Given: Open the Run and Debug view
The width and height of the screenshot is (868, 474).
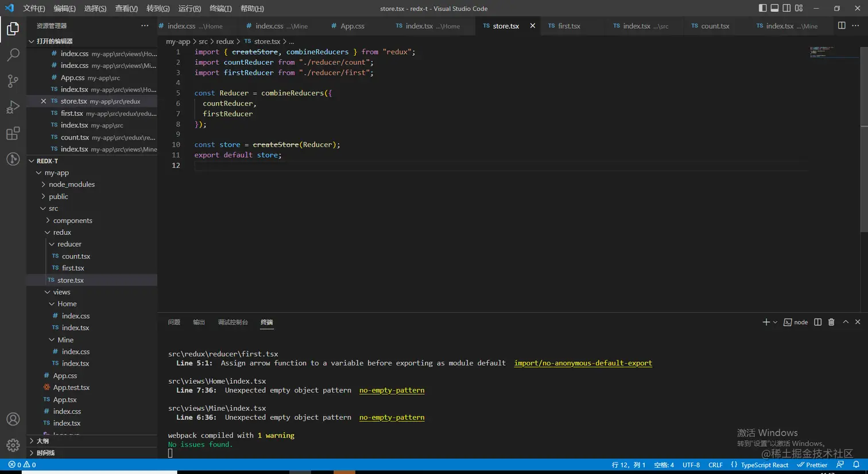Looking at the screenshot, I should pos(13,107).
